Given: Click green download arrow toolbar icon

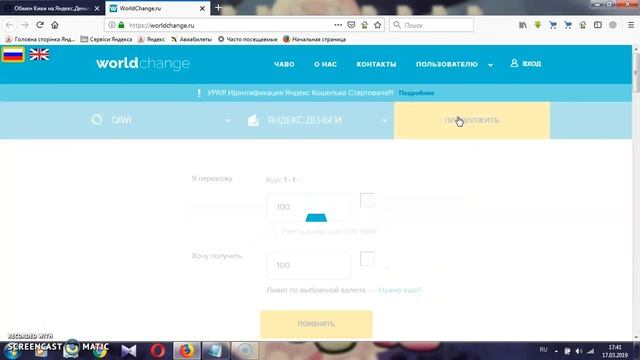Looking at the screenshot, I should (538, 25).
